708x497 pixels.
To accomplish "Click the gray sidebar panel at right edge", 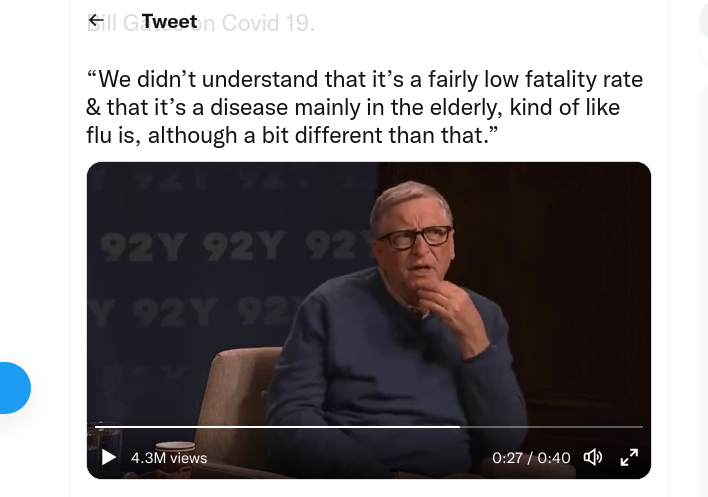I will click(x=703, y=289).
